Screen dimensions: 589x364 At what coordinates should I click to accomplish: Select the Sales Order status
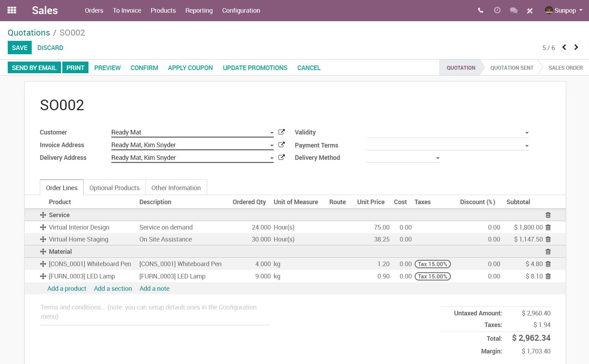tap(565, 68)
